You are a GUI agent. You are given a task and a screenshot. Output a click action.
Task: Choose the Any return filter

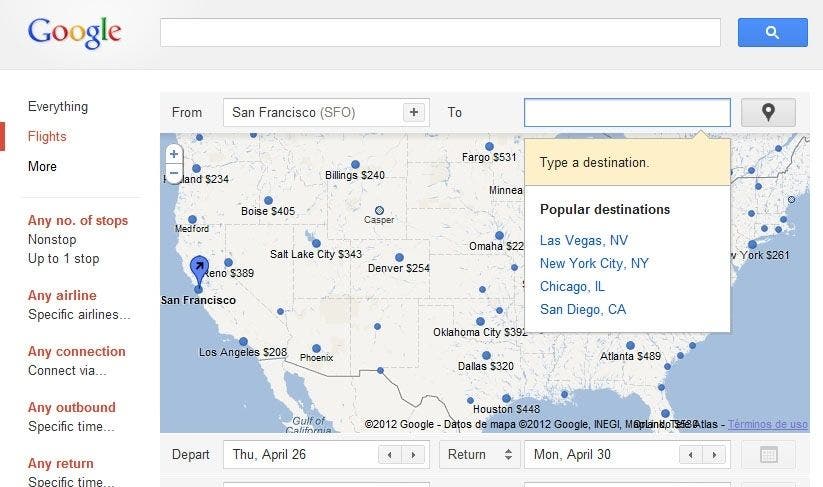(x=60, y=463)
